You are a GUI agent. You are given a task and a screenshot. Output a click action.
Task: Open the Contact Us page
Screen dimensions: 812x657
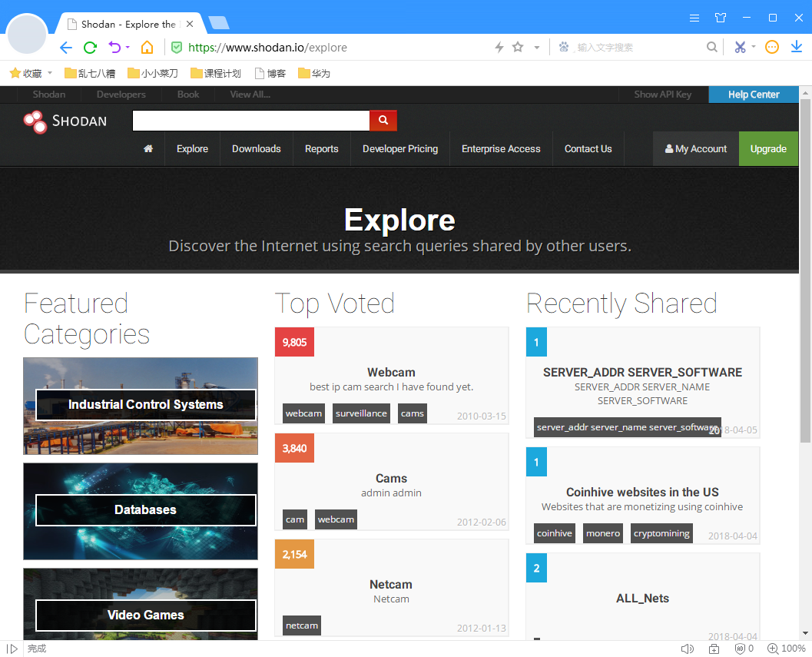click(588, 149)
